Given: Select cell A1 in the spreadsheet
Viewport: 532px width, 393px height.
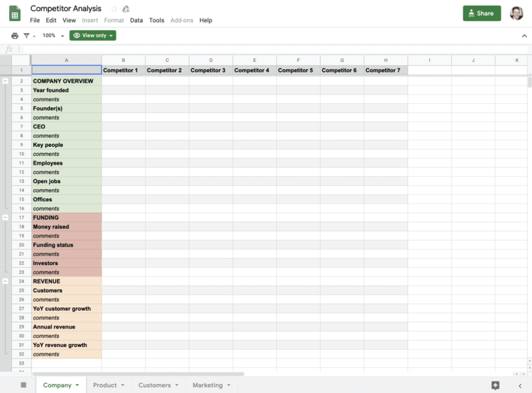Looking at the screenshot, I should point(66,70).
